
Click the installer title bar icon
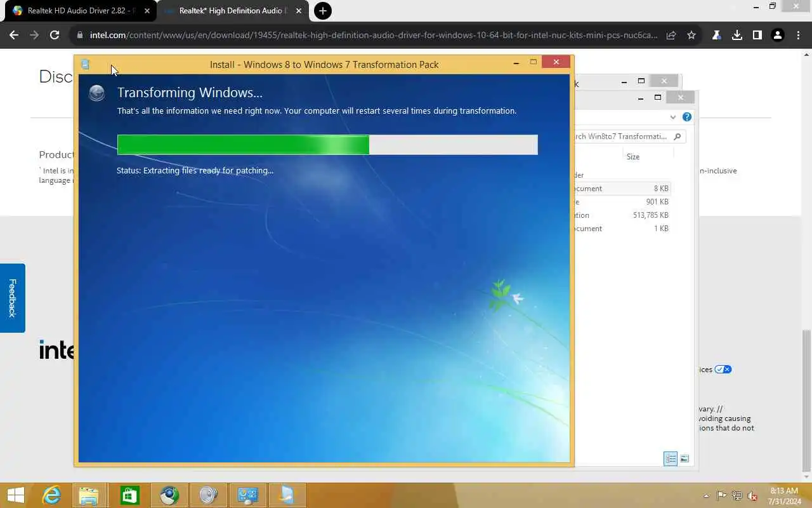click(86, 64)
